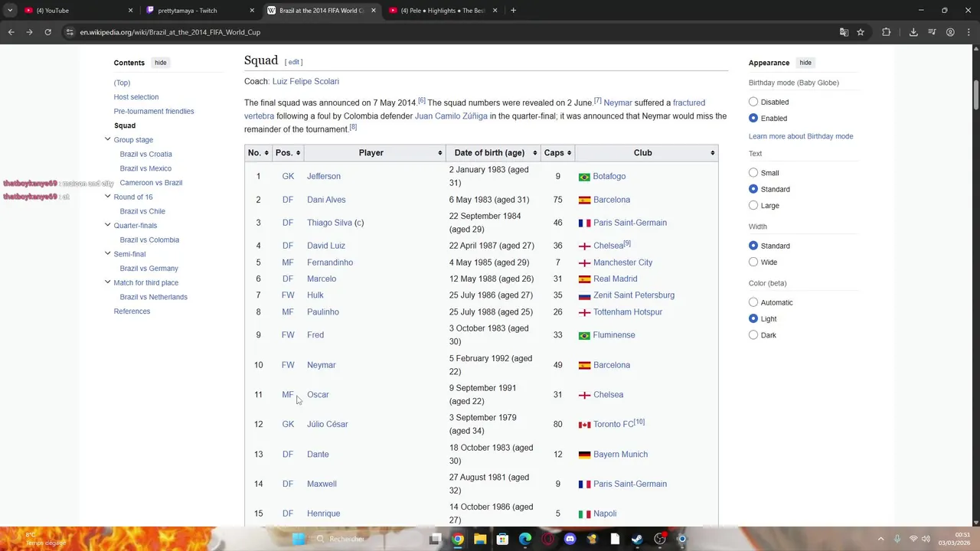
Task: Sort table by Date of birth column
Action: pos(493,153)
